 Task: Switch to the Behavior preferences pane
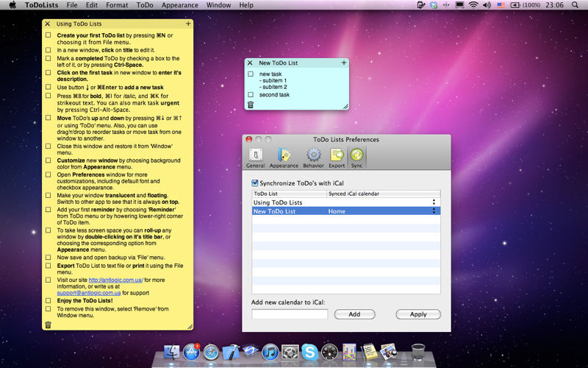314,158
